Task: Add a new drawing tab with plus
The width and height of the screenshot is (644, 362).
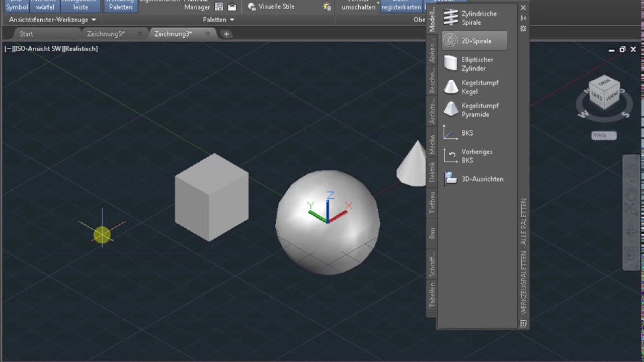Action: click(x=226, y=34)
